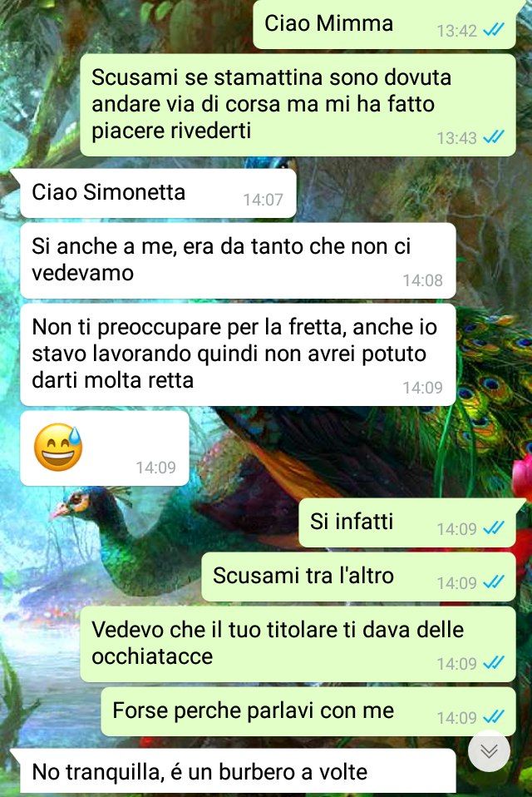Tap read ticks on 'Forse perche parlavi con me'
532x797 pixels.
494,717
